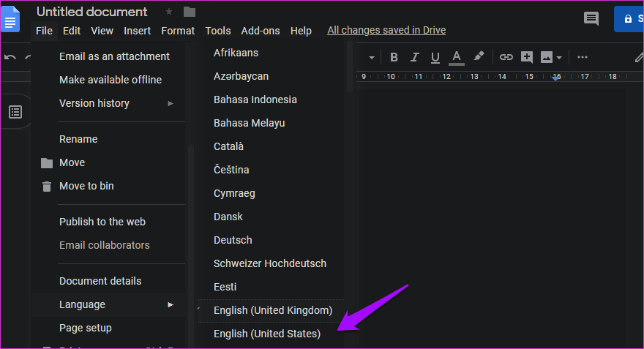Open the Format menu
The width and height of the screenshot is (644, 349).
pos(177,31)
